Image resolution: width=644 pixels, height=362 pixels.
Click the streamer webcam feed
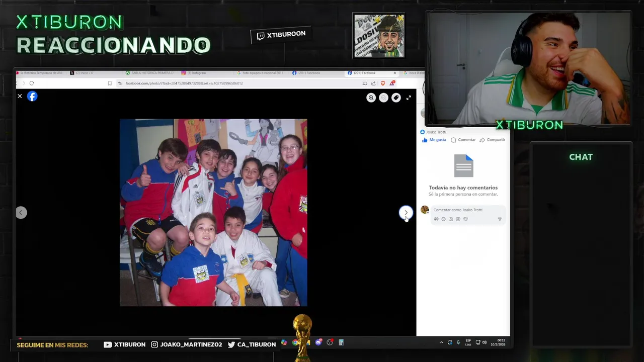(528, 68)
